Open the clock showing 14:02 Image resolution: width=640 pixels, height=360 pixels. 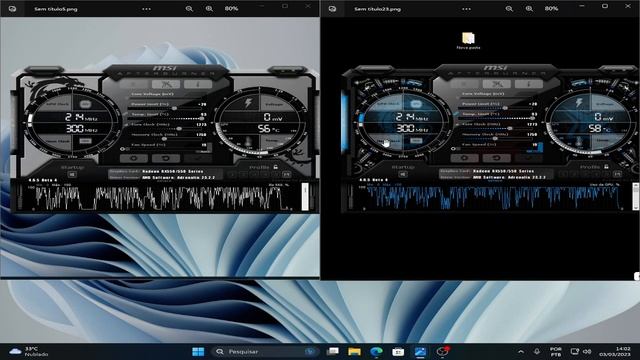point(615,351)
